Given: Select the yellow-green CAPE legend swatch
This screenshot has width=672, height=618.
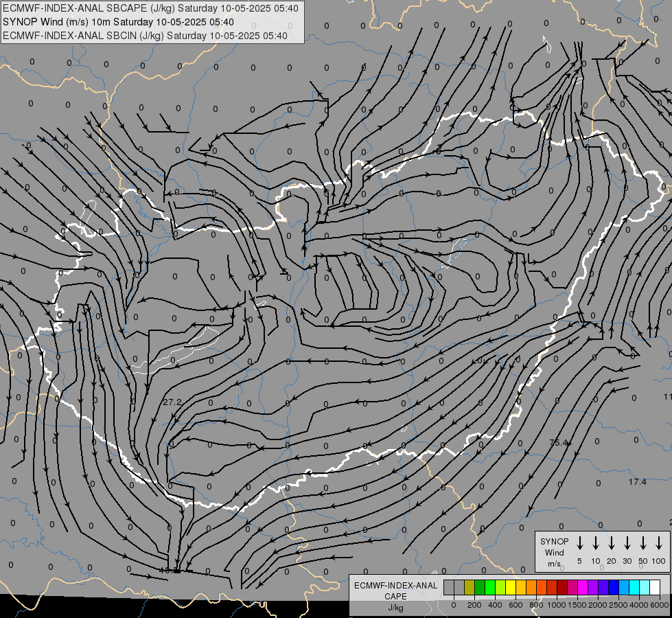Looking at the screenshot, I should 500,587.
